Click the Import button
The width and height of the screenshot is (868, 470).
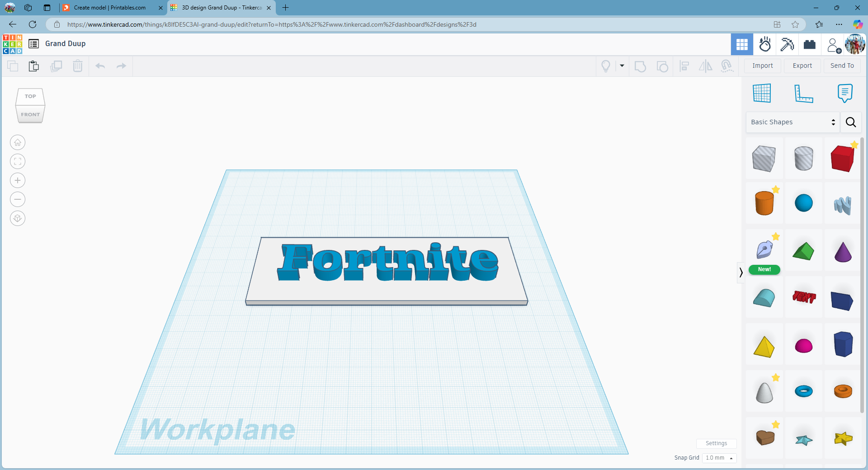(763, 66)
